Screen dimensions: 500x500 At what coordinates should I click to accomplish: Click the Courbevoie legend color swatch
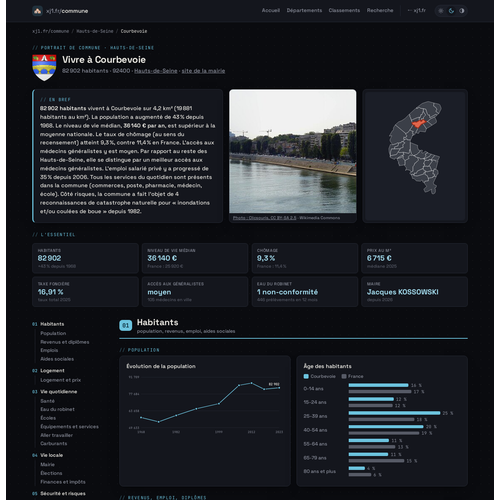coord(306,376)
